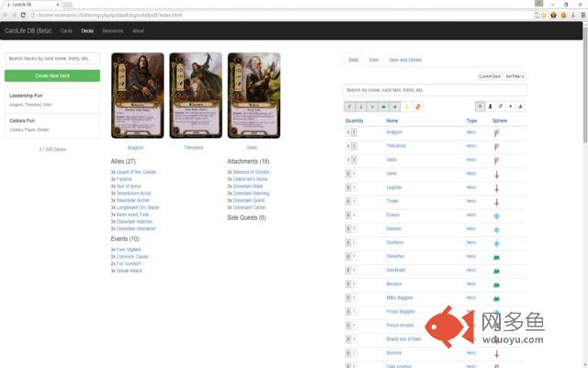Switch to the Stats tab
Screen dimensions: 588x368
(x=374, y=60)
